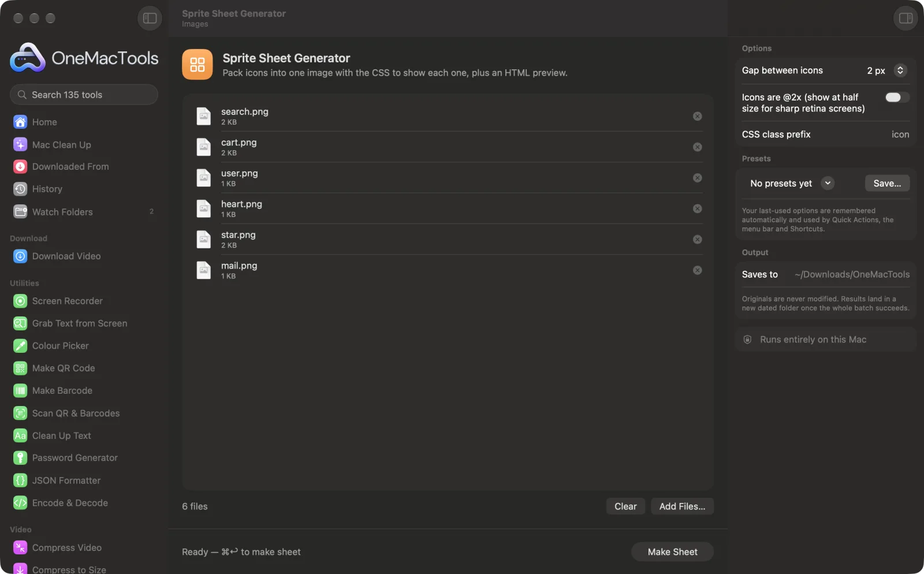Select the search.png file row
Screen dimensions: 924x574
coord(448,116)
